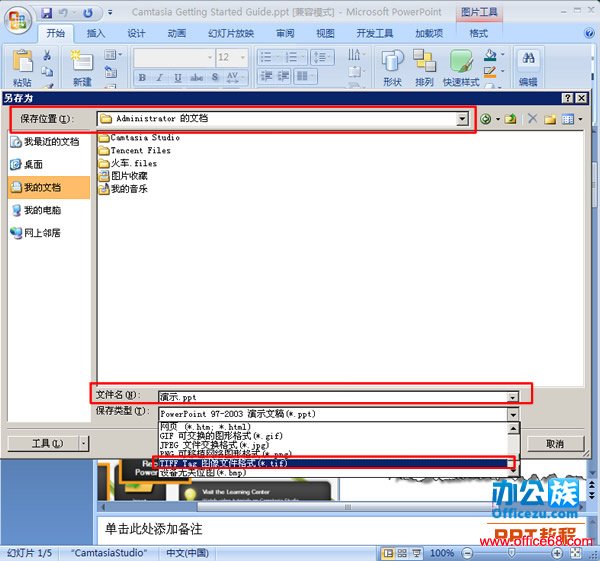Select the Tencent Files folder

pyautogui.click(x=135, y=151)
